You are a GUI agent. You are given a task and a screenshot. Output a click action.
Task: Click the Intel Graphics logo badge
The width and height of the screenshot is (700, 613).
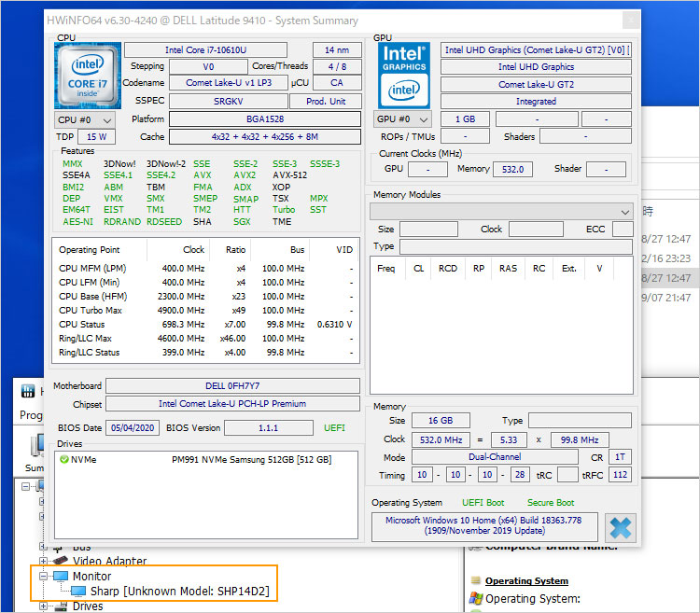point(403,77)
